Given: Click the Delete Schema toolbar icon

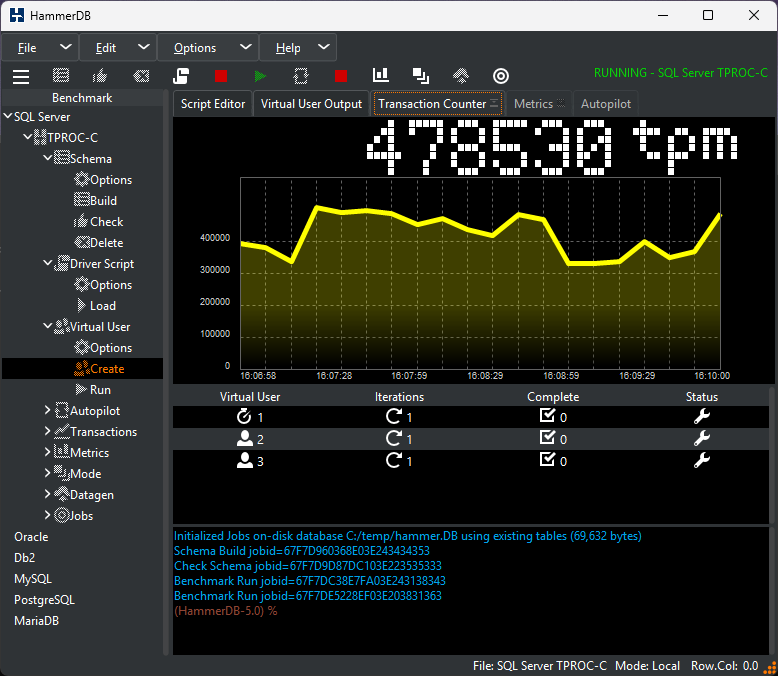Looking at the screenshot, I should 141,76.
